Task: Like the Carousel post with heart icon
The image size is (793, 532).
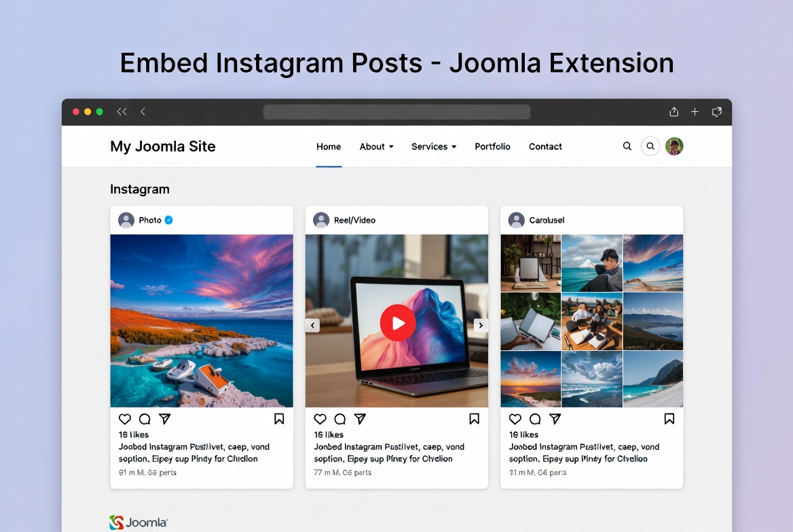Action: (x=515, y=419)
